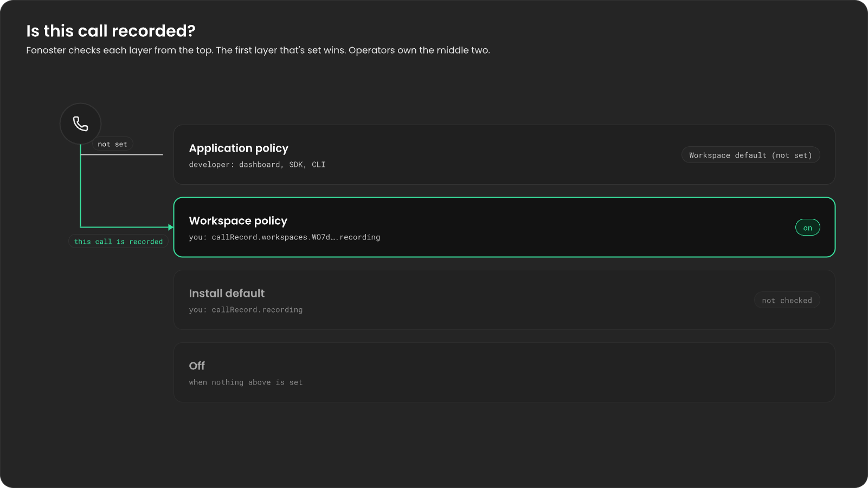
Task: Click the Install default card title
Action: coord(227,294)
